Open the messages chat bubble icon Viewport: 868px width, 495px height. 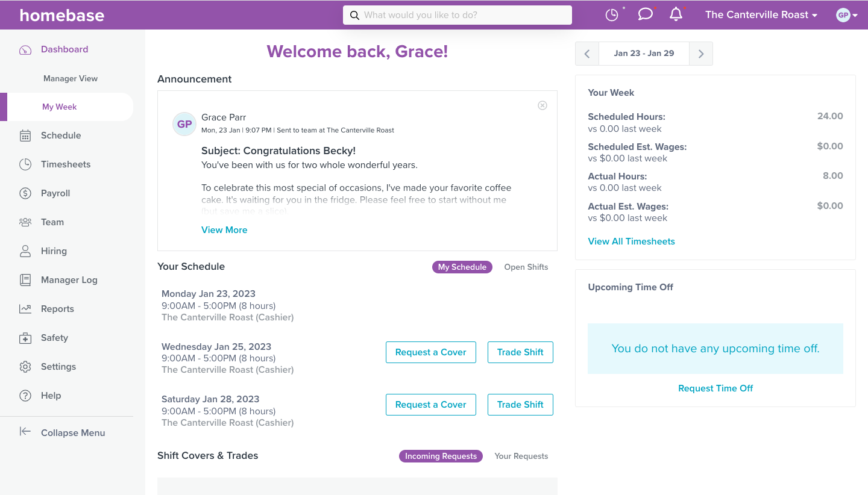click(x=645, y=14)
